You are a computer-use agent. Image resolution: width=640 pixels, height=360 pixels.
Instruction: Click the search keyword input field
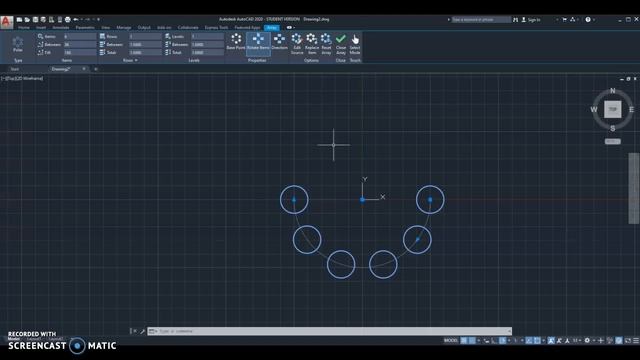481,20
